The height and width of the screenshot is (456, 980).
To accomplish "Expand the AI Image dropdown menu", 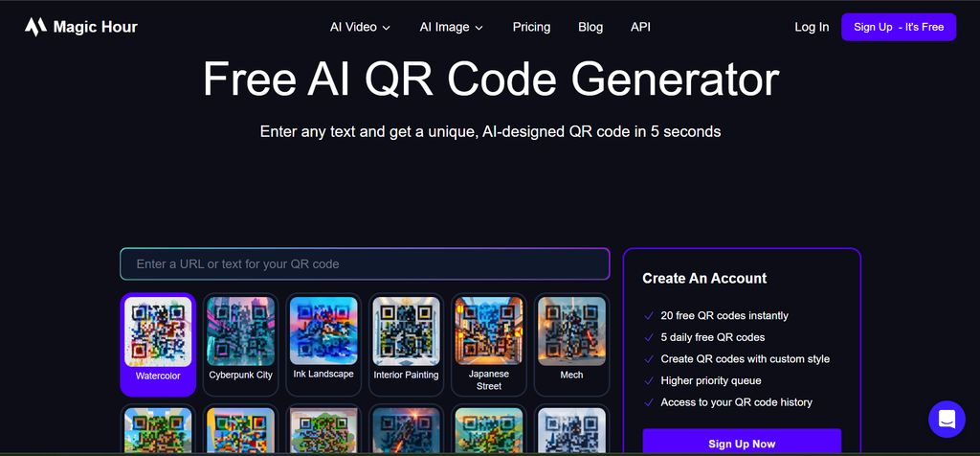I will (451, 27).
